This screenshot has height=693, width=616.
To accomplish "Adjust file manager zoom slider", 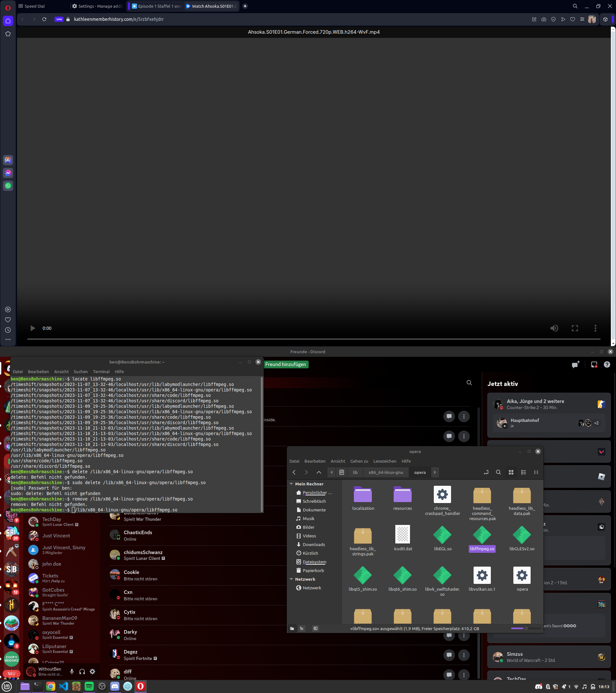I will click(x=526, y=628).
